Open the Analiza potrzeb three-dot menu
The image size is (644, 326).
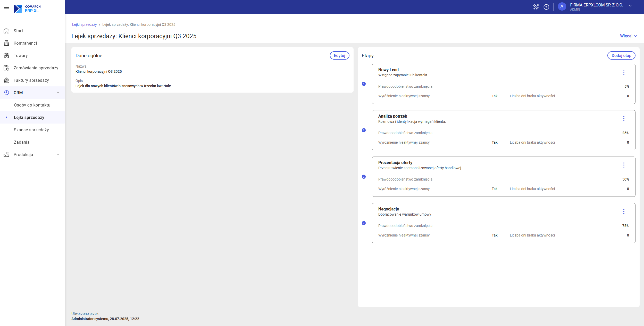click(624, 119)
